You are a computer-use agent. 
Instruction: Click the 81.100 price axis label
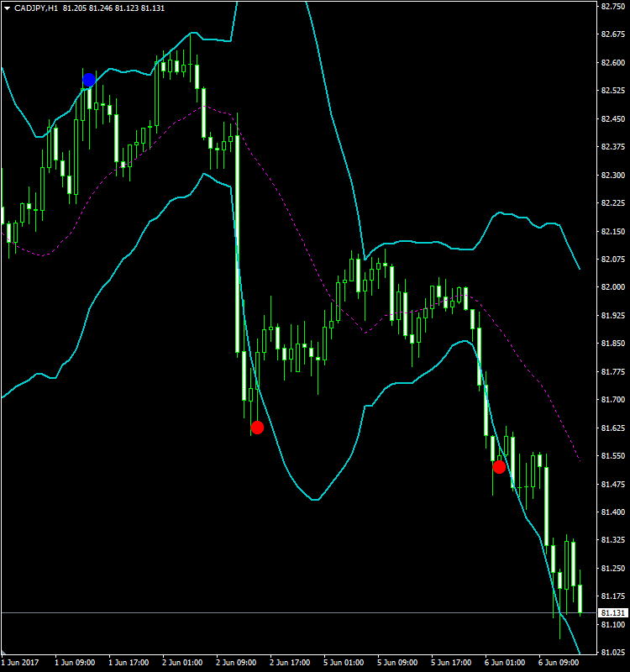(x=613, y=624)
